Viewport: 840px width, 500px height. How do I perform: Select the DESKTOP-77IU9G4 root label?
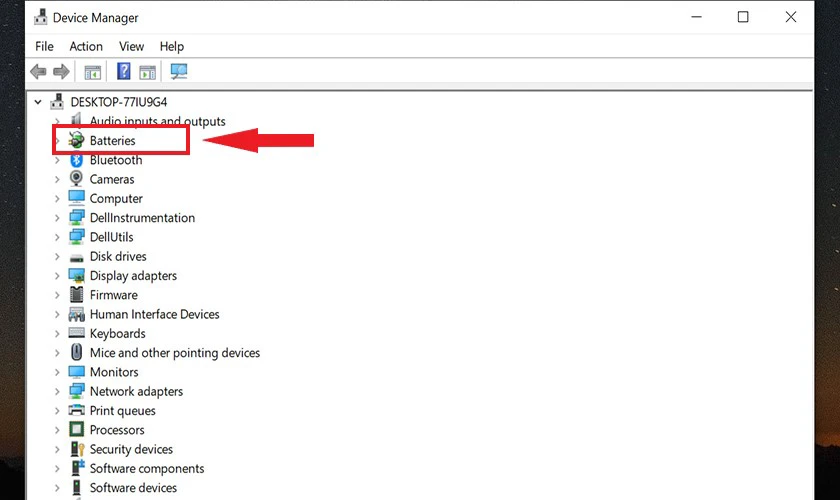click(x=119, y=102)
